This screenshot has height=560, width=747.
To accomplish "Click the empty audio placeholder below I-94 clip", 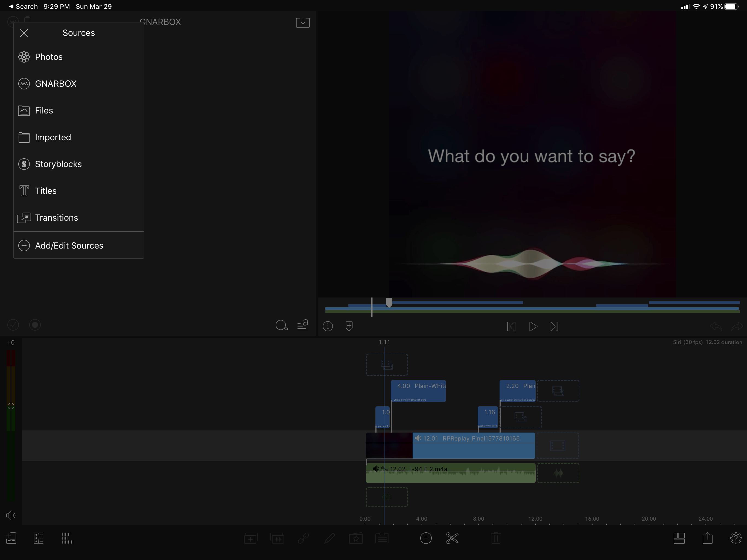I will (x=387, y=497).
